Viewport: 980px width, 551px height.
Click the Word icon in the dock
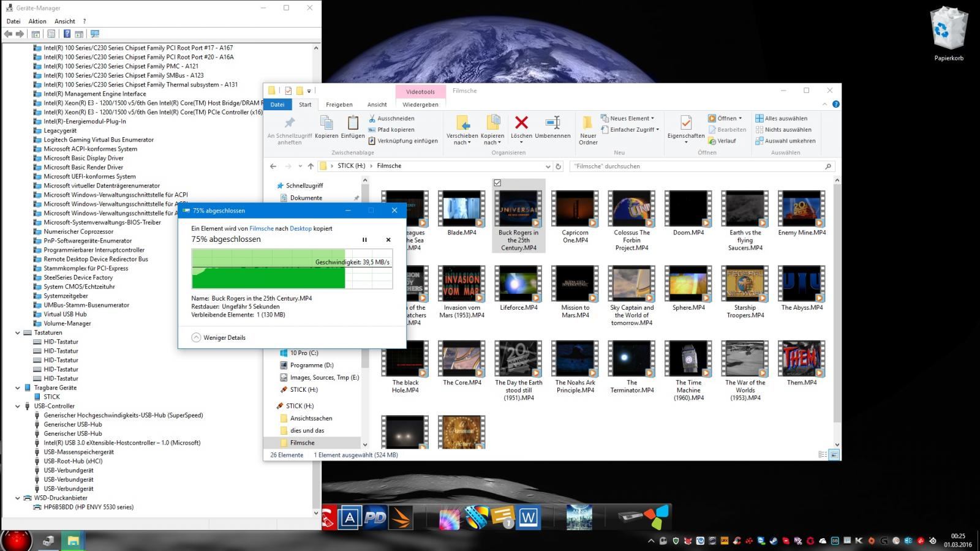(x=528, y=519)
